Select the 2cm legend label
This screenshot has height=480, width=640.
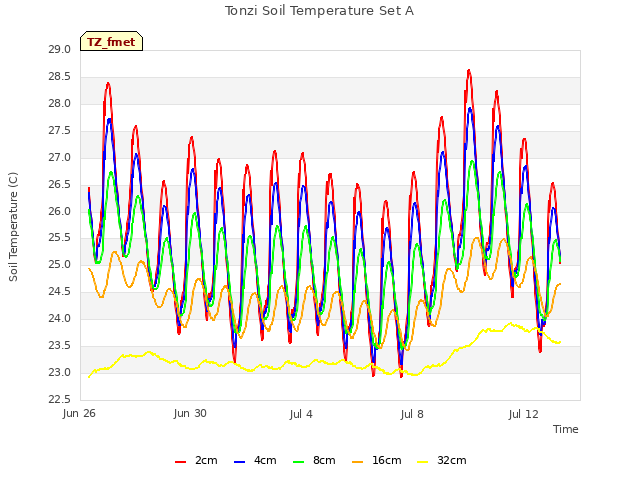(206, 460)
